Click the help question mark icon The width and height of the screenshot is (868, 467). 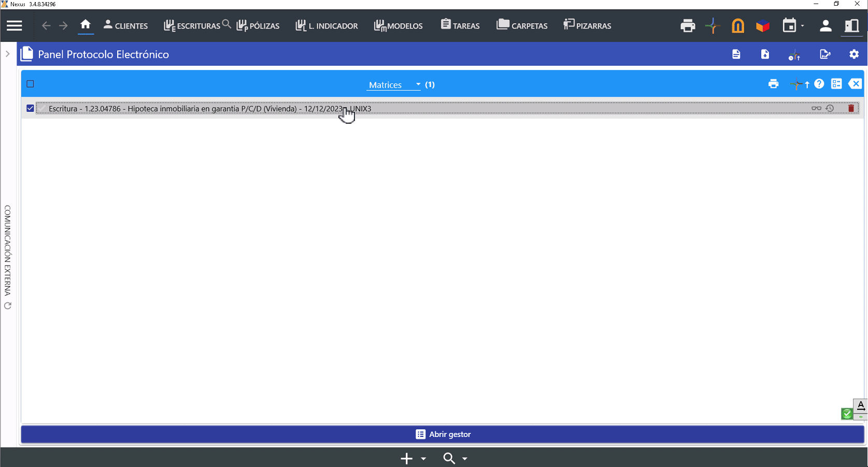pyautogui.click(x=819, y=84)
